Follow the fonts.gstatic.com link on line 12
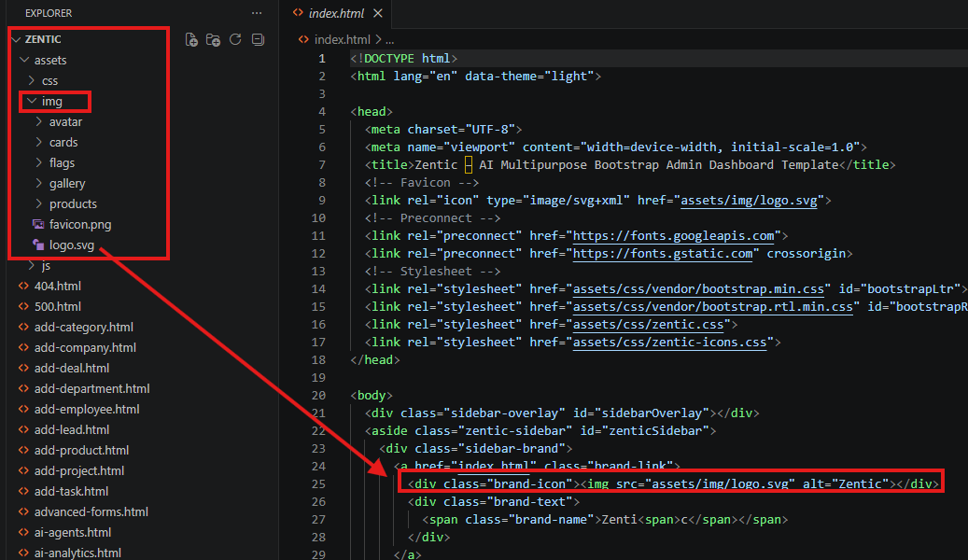 tap(663, 254)
